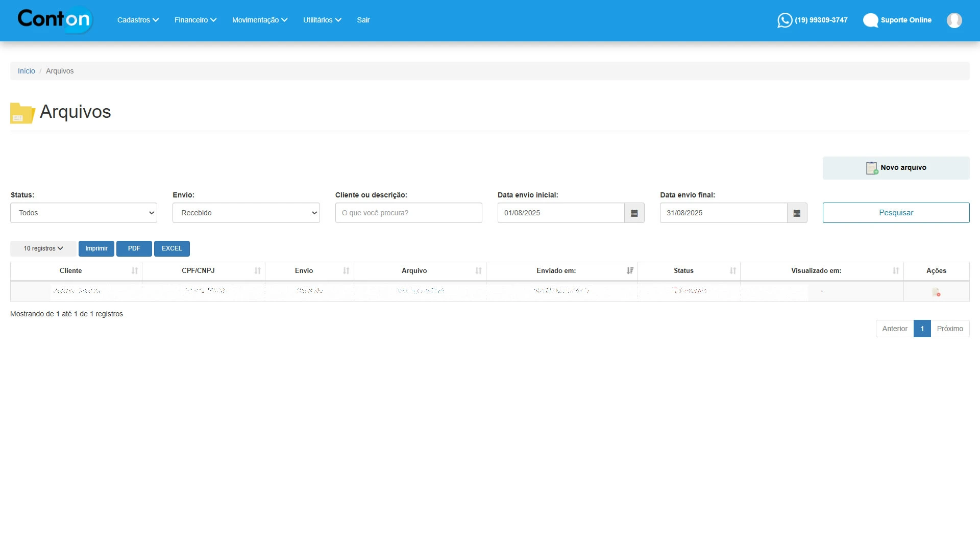Open the WhatsApp contact icon
This screenshot has height=551, width=980.
coord(785,20)
